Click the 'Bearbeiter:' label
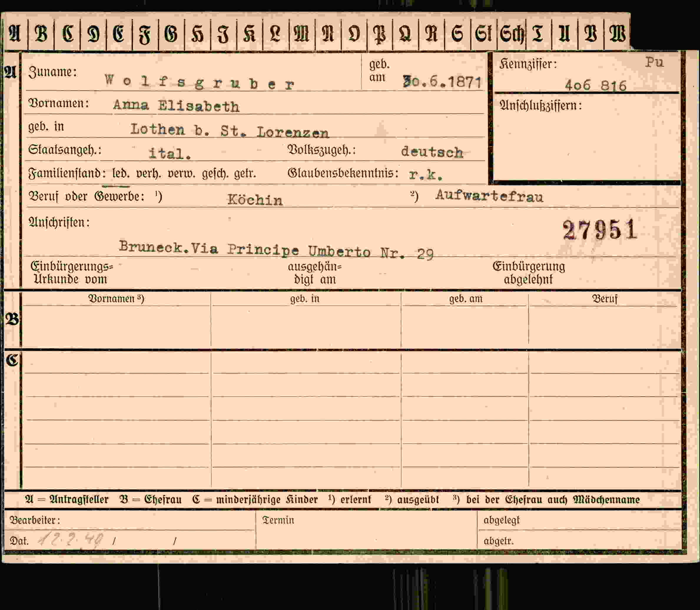This screenshot has height=610, width=700. [35, 520]
